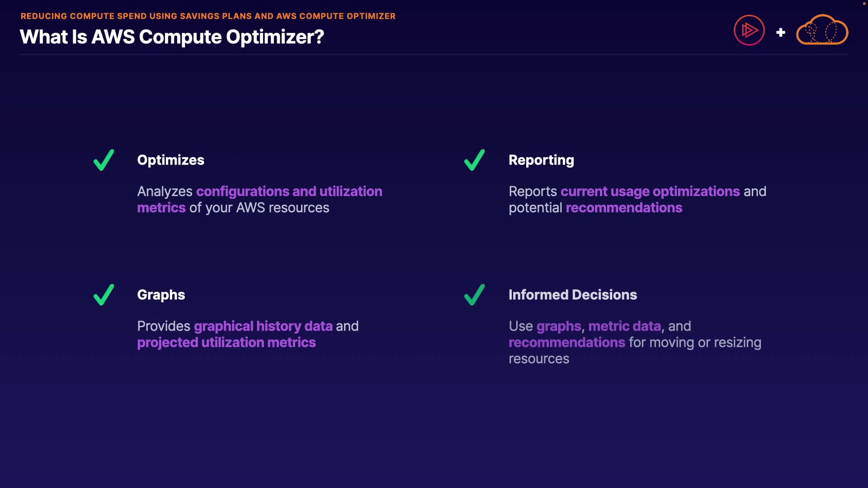This screenshot has width=868, height=488.
Task: Click the green checkmark beside Graphs
Action: [104, 295]
